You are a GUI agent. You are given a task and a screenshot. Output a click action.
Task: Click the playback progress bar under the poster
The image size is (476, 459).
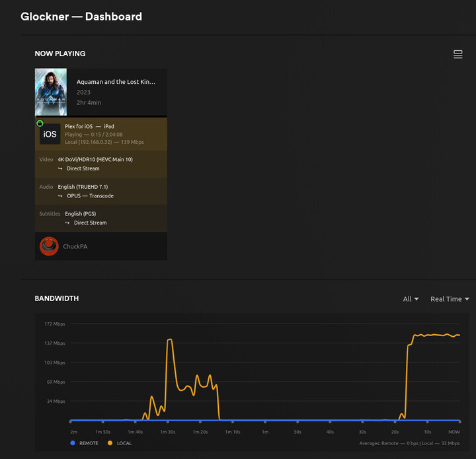[101, 116]
